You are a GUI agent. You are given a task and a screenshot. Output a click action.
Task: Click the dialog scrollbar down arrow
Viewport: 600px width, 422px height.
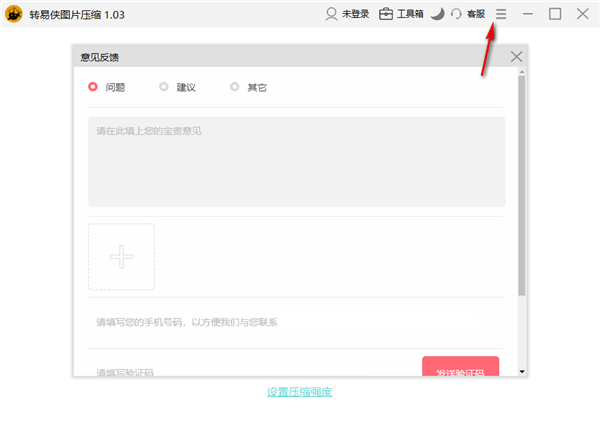[x=522, y=371]
